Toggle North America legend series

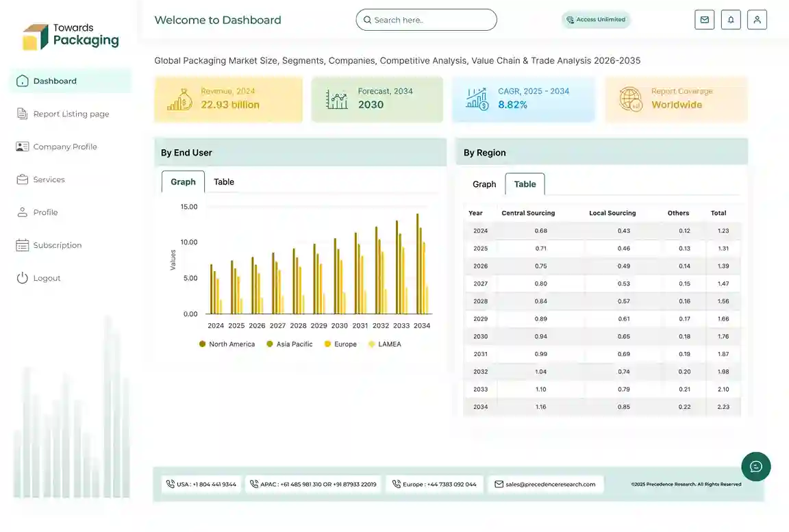(227, 344)
